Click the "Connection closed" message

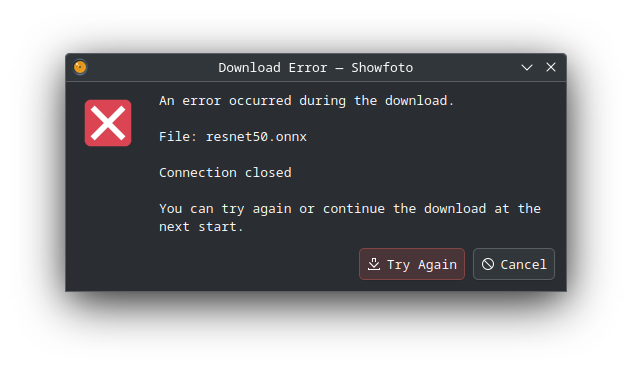tap(225, 173)
